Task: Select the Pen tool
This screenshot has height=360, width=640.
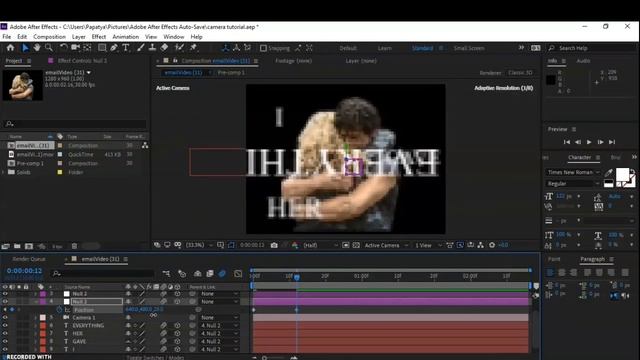Action: (x=114, y=48)
